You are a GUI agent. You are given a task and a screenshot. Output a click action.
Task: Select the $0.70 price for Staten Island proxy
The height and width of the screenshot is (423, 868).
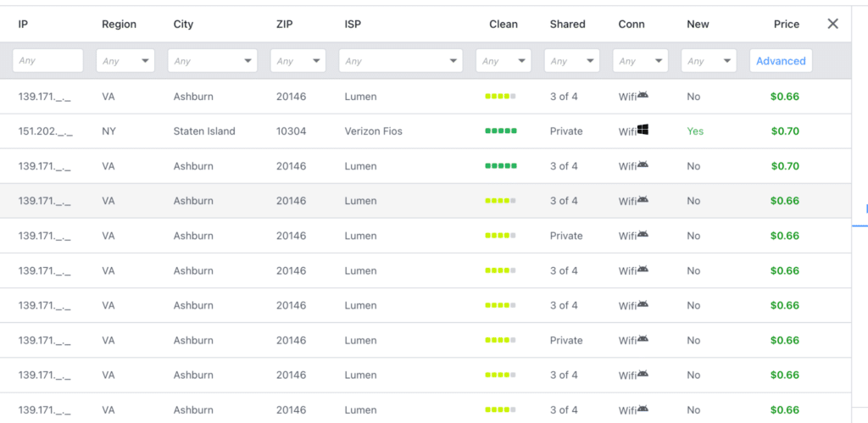pyautogui.click(x=785, y=131)
